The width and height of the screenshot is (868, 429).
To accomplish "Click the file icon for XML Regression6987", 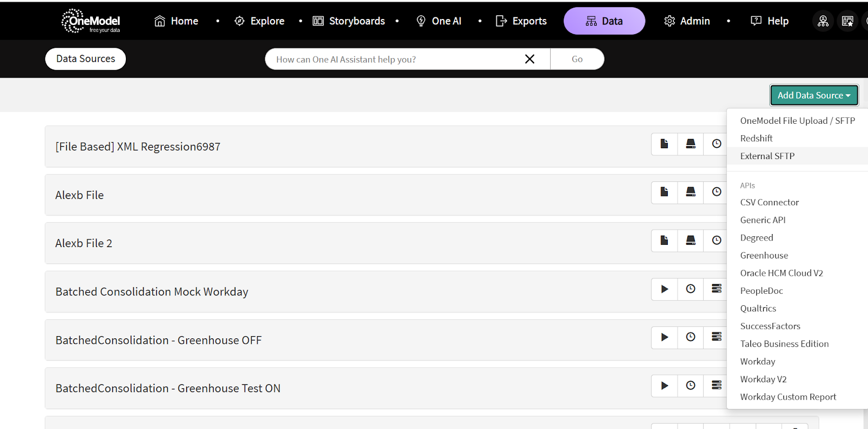I will point(664,144).
